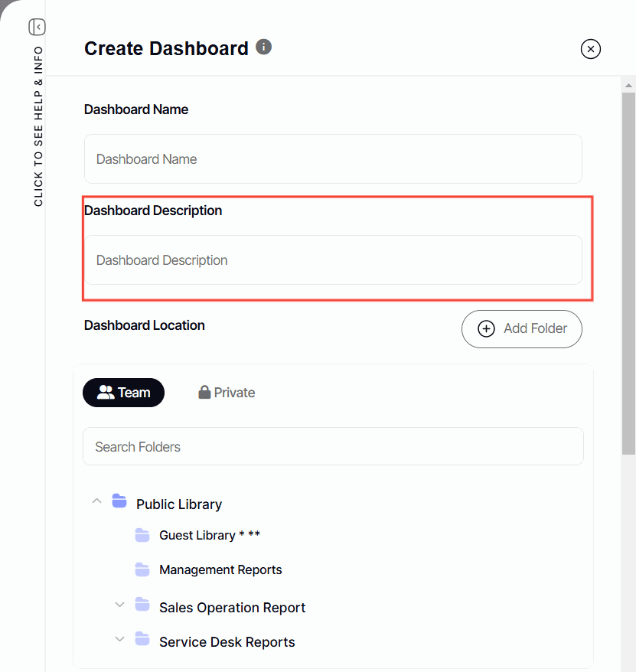The image size is (636, 672).
Task: Close the Create Dashboard dialog
Action: [590, 49]
